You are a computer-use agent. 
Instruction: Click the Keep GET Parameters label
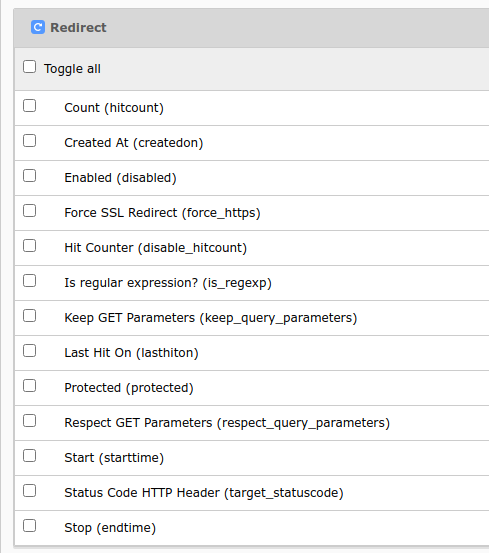[210, 318]
